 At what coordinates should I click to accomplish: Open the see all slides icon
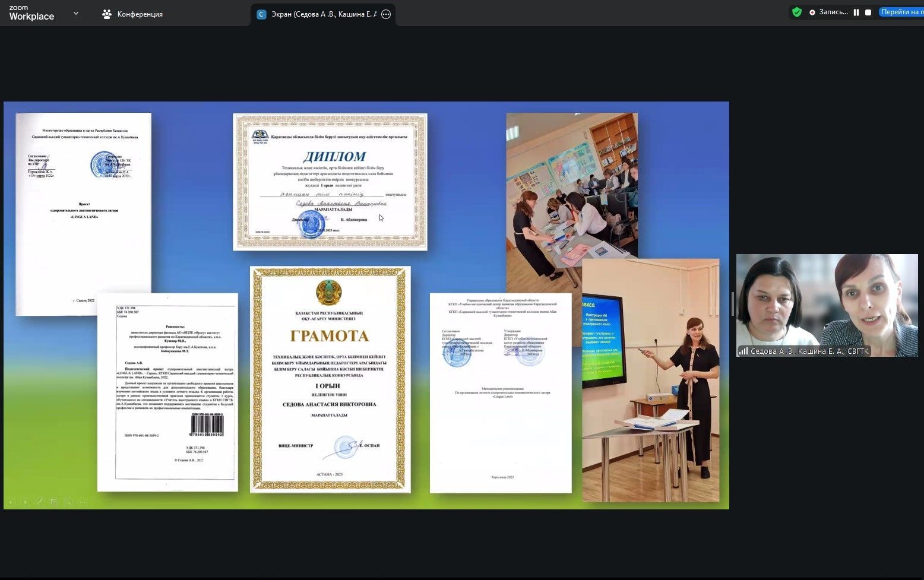point(54,502)
